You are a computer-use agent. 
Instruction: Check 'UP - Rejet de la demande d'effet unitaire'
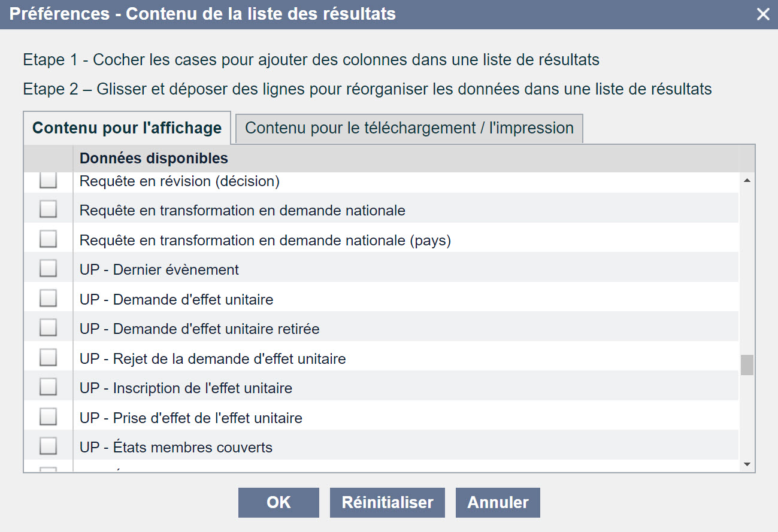pyautogui.click(x=48, y=358)
